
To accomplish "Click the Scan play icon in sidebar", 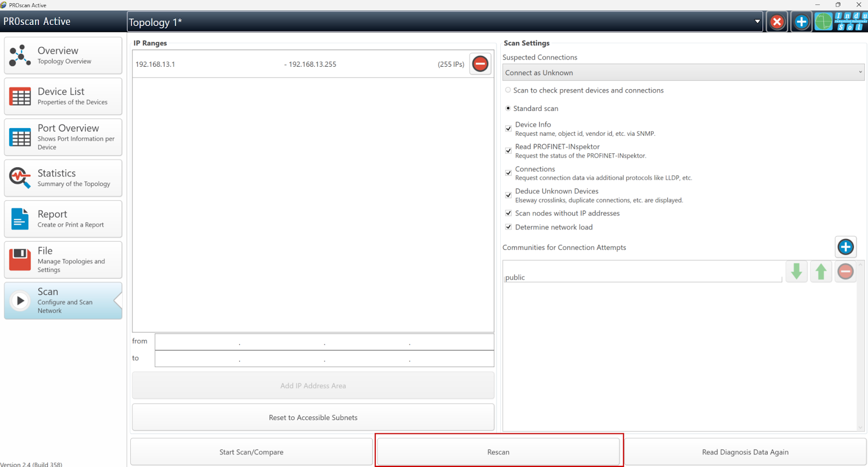I will [20, 300].
